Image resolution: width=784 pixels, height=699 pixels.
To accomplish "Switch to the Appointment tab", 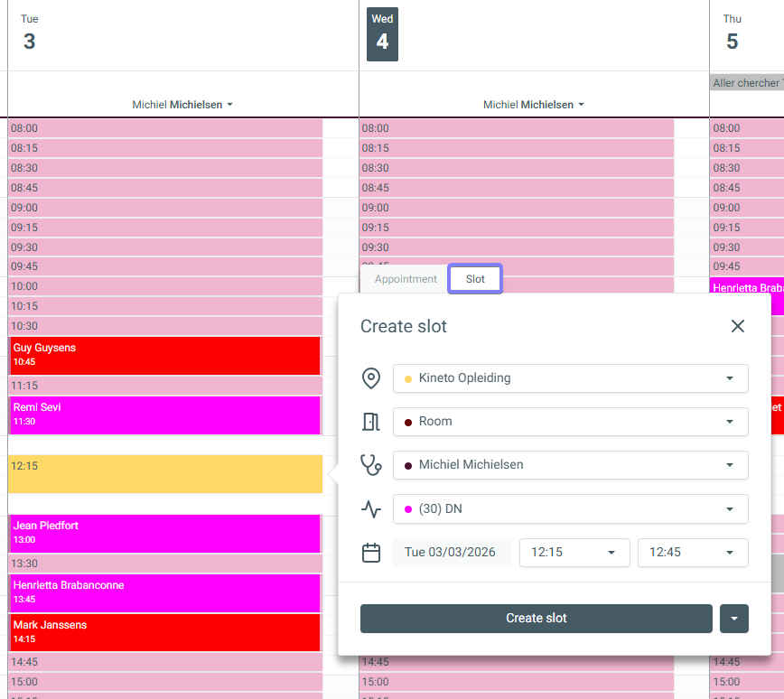I will [x=406, y=279].
